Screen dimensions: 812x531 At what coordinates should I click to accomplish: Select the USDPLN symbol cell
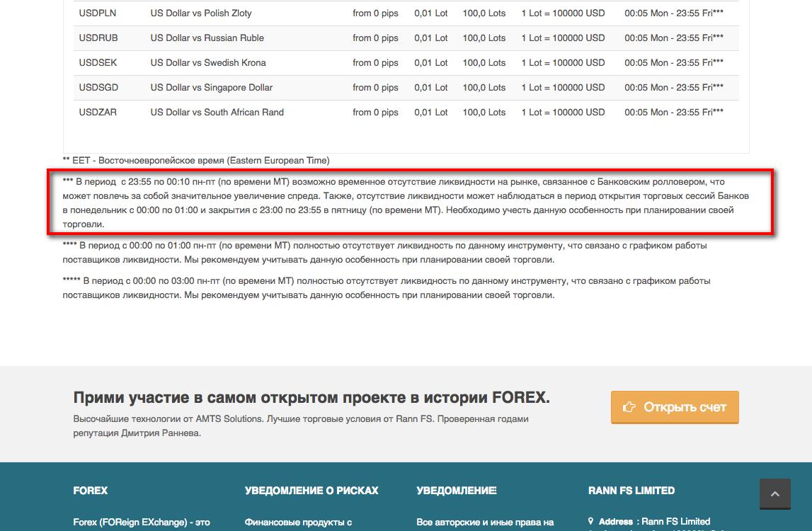click(x=98, y=13)
